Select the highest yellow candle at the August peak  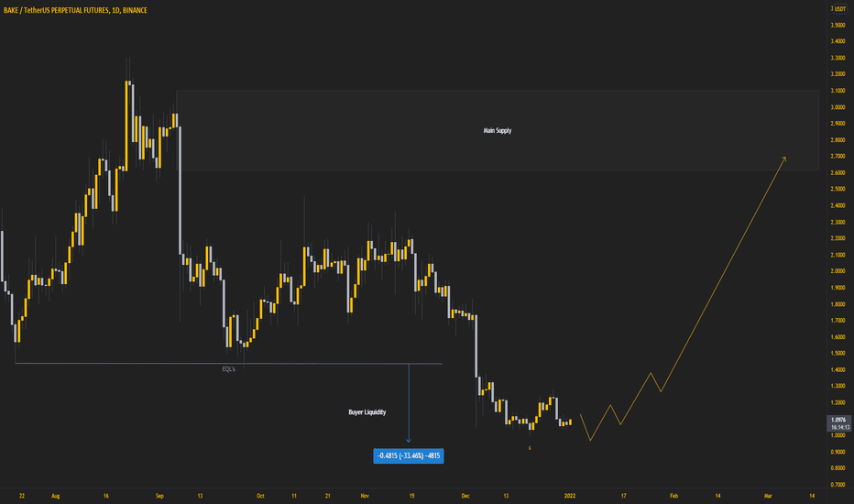(x=126, y=126)
